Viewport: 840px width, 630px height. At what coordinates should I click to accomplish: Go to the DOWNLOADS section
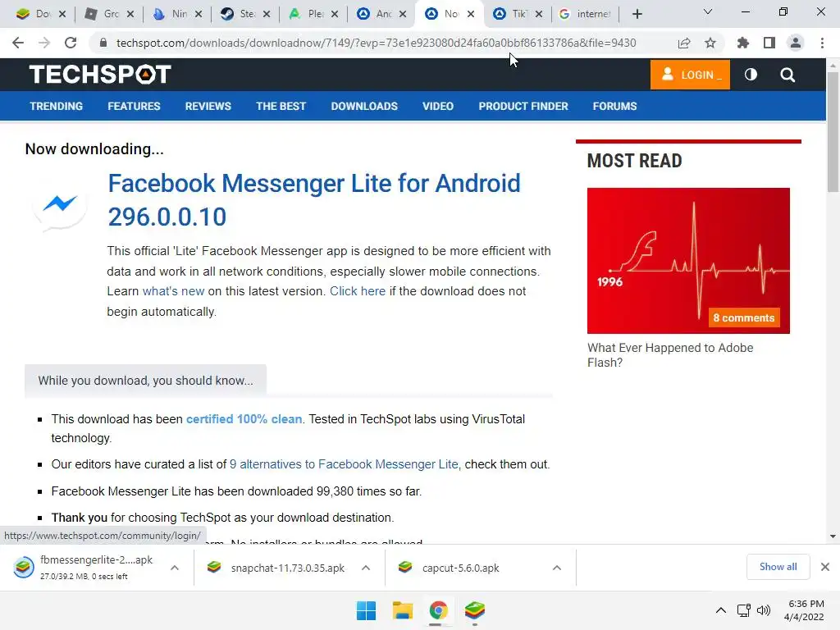coord(364,106)
